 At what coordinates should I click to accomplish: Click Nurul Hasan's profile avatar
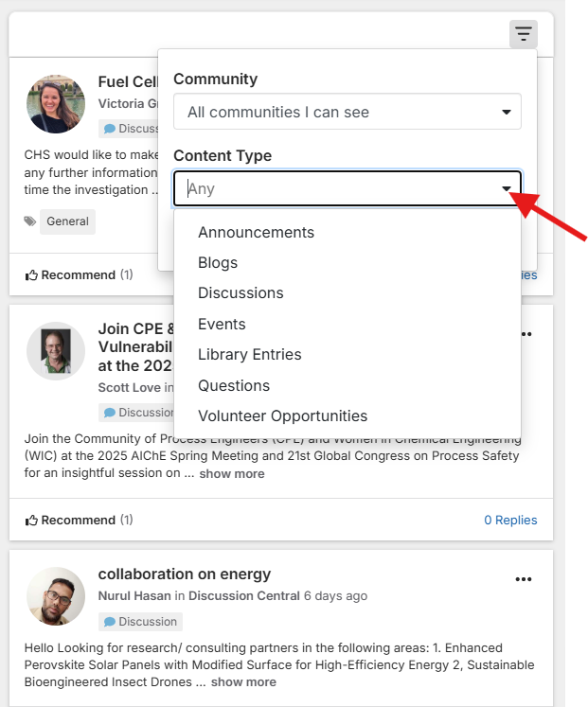[x=56, y=596]
